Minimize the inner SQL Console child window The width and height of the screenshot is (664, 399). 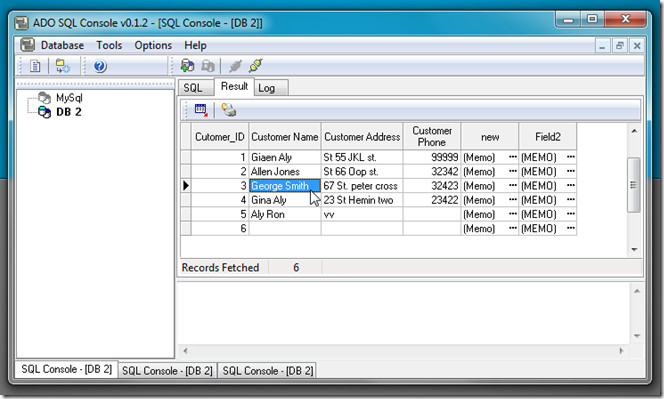tap(602, 45)
